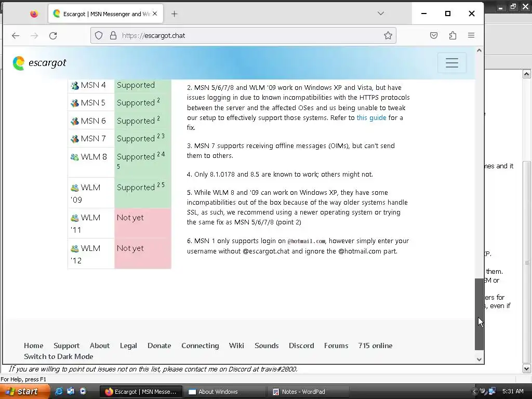Switch to Notes - WordPad taskbar button
This screenshot has height=399, width=532.
[307, 392]
